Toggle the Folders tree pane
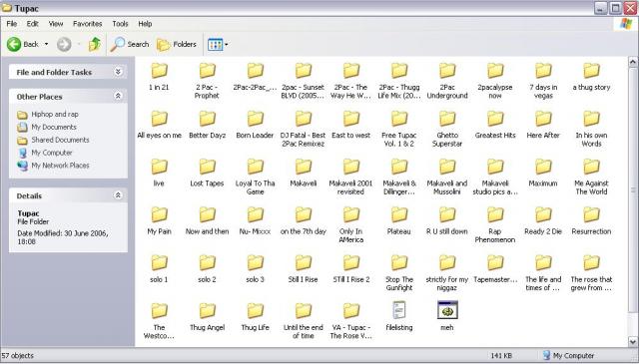 (177, 44)
